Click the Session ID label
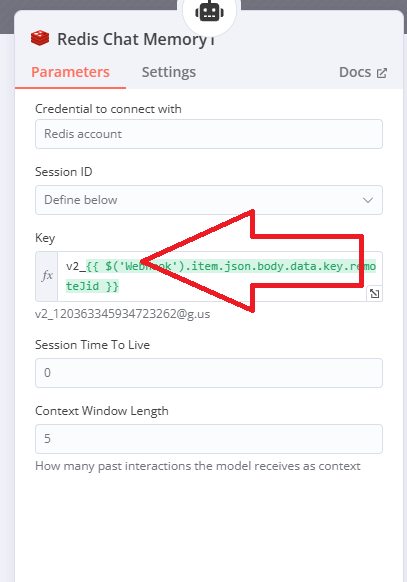Screen dimensions: 407x582 point(63,172)
